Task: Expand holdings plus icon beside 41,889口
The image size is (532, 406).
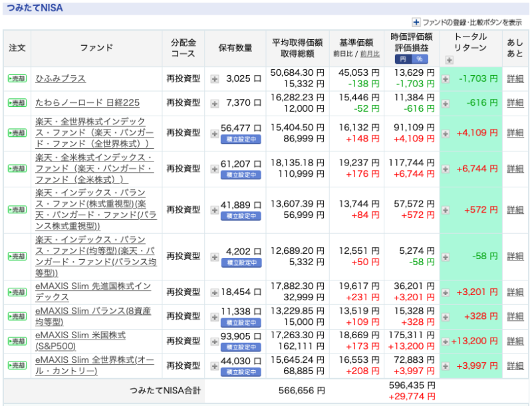Action: pos(214,211)
